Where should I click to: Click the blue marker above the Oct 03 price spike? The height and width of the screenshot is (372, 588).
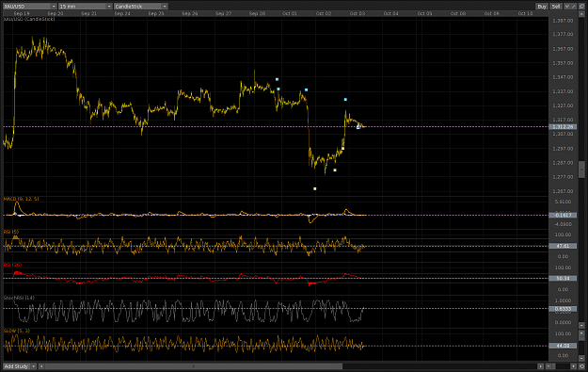coord(345,100)
